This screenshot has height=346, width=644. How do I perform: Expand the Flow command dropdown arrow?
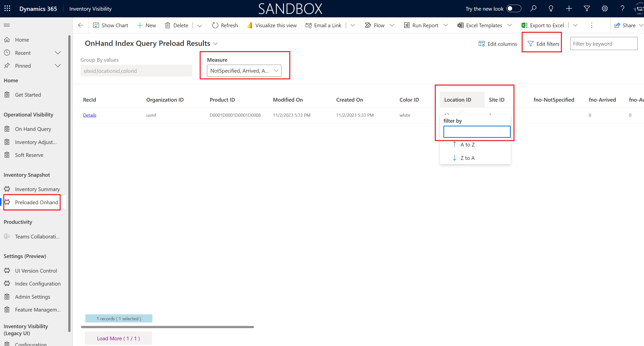(392, 25)
